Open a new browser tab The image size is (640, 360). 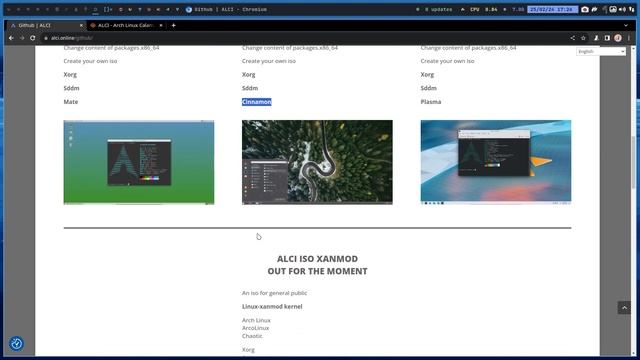tap(173, 25)
